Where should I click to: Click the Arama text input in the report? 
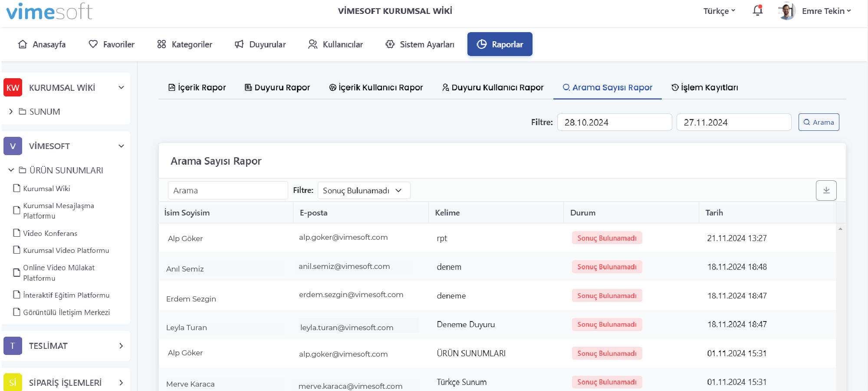click(x=228, y=190)
